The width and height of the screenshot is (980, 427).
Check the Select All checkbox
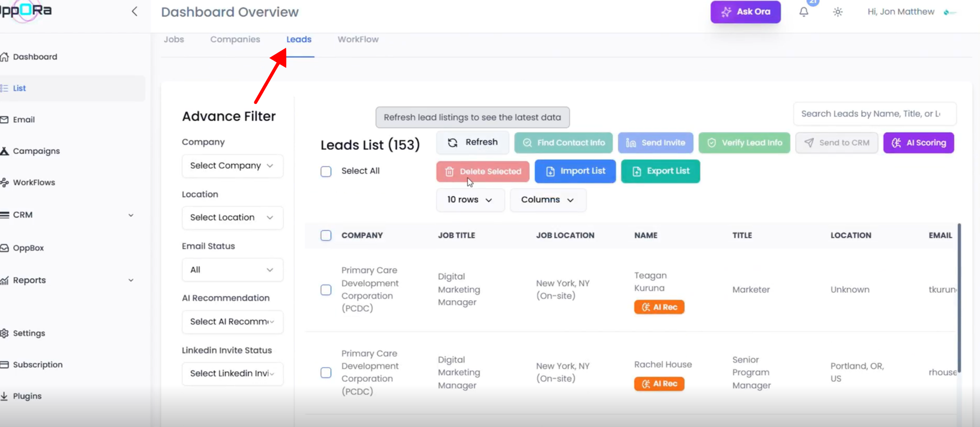point(326,171)
